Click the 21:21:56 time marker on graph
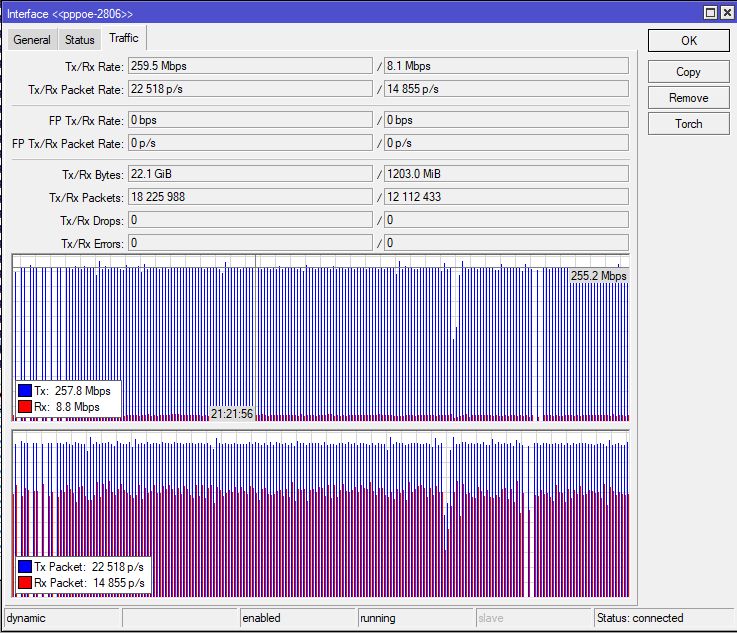Viewport: 737px width, 633px height. pos(232,414)
